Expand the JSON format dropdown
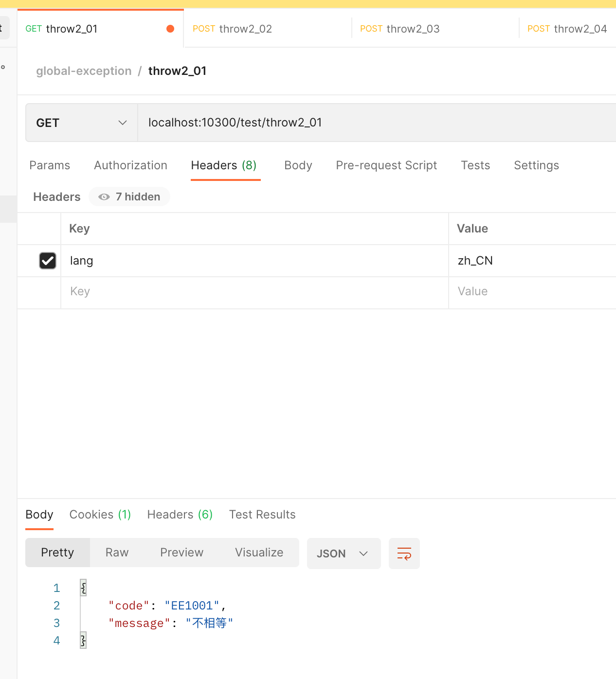 343,554
